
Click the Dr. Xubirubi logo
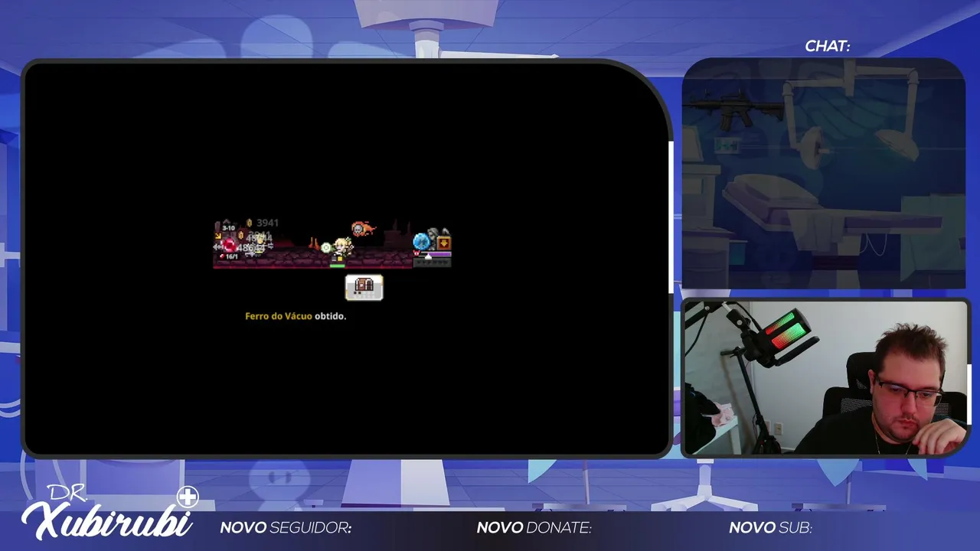point(109,513)
